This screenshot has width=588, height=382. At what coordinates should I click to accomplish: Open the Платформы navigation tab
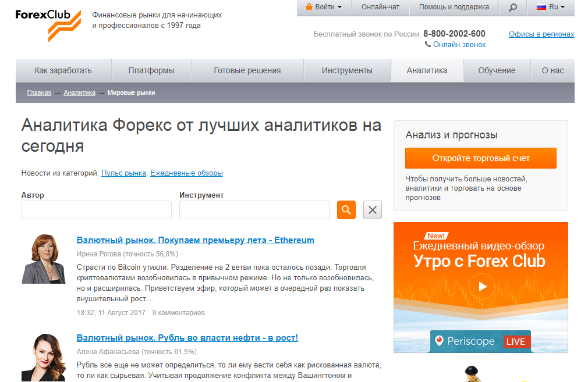151,70
